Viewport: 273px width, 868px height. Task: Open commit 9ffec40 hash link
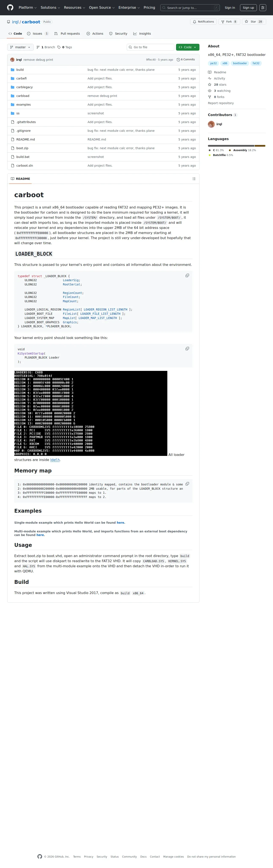click(151, 60)
